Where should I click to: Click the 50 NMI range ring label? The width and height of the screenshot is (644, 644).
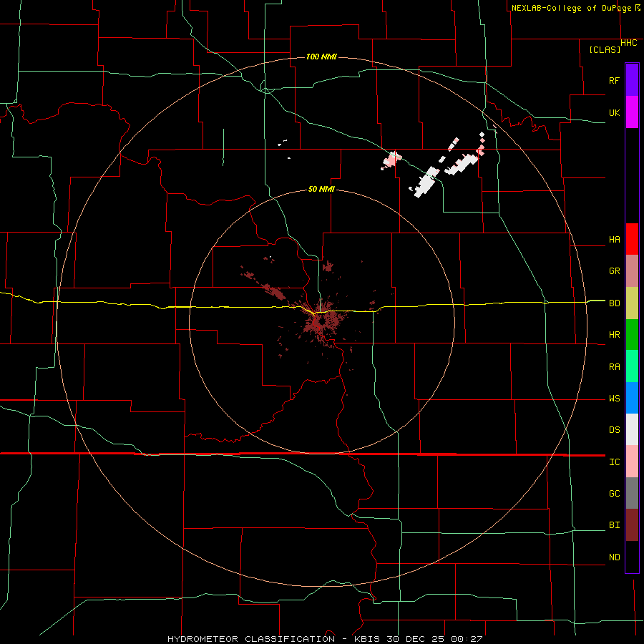click(321, 189)
